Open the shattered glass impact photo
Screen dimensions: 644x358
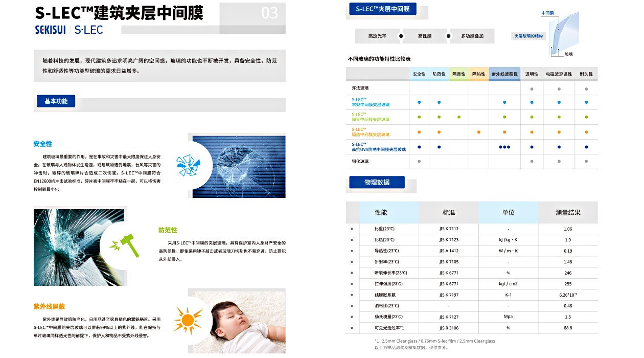pos(79,247)
